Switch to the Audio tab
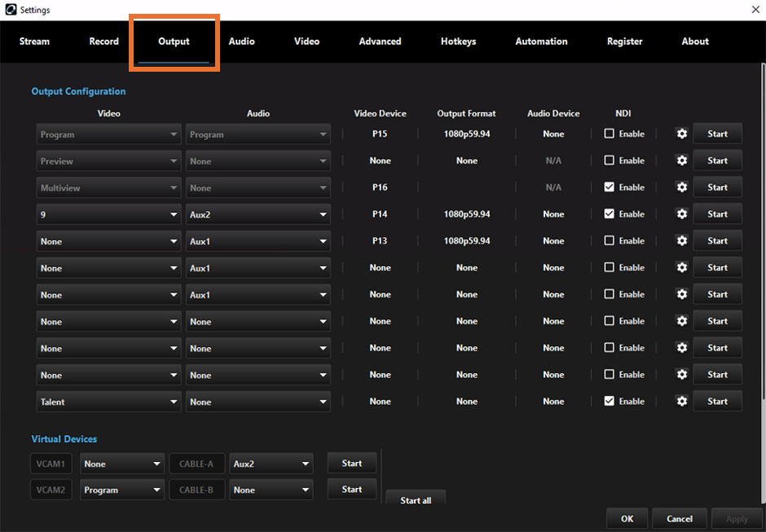766x532 pixels. [241, 41]
